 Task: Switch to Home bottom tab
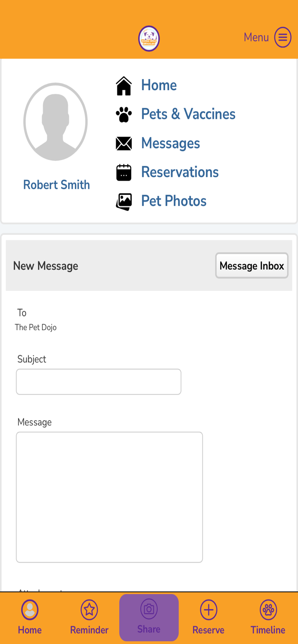(x=30, y=617)
